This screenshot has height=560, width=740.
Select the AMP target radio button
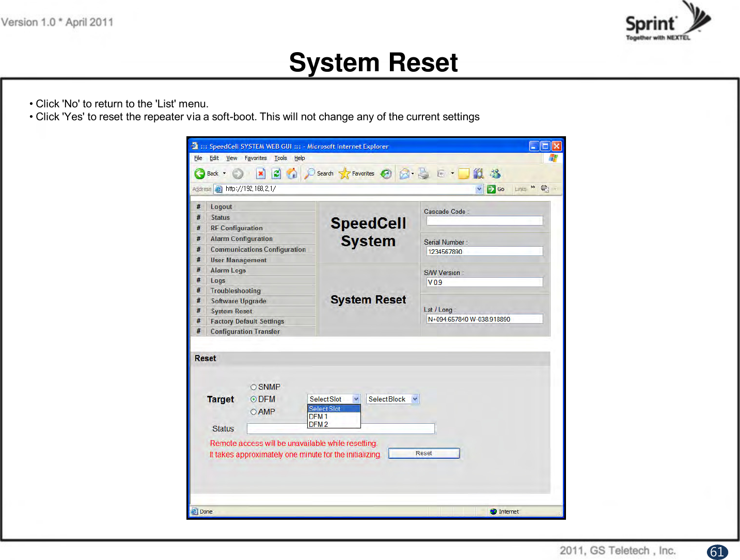tap(254, 412)
